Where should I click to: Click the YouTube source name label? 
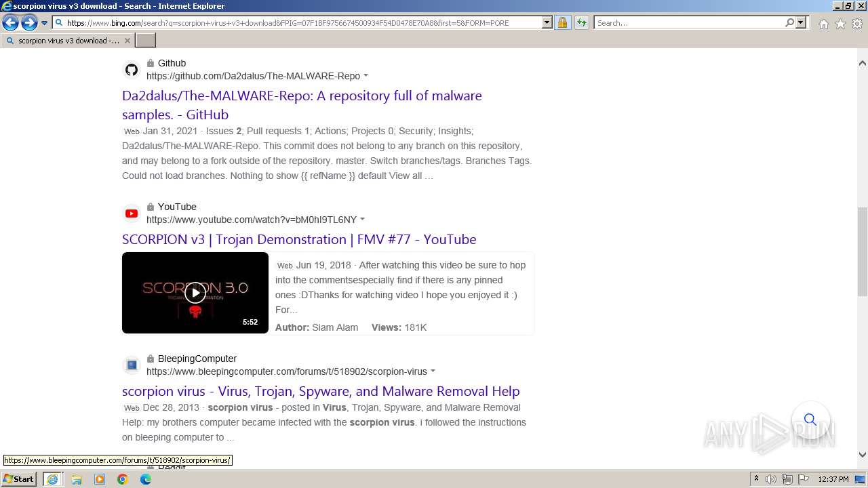click(177, 207)
